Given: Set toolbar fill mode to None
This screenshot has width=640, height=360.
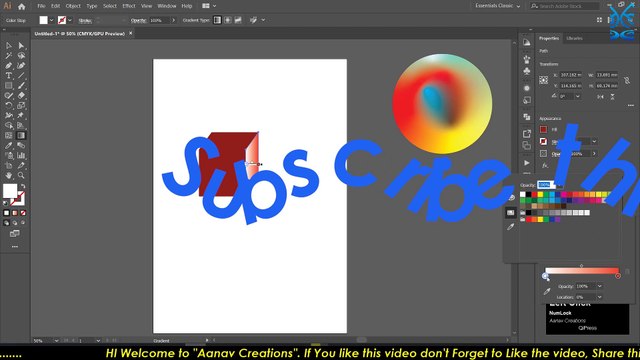Looking at the screenshot, I should tap(23, 213).
